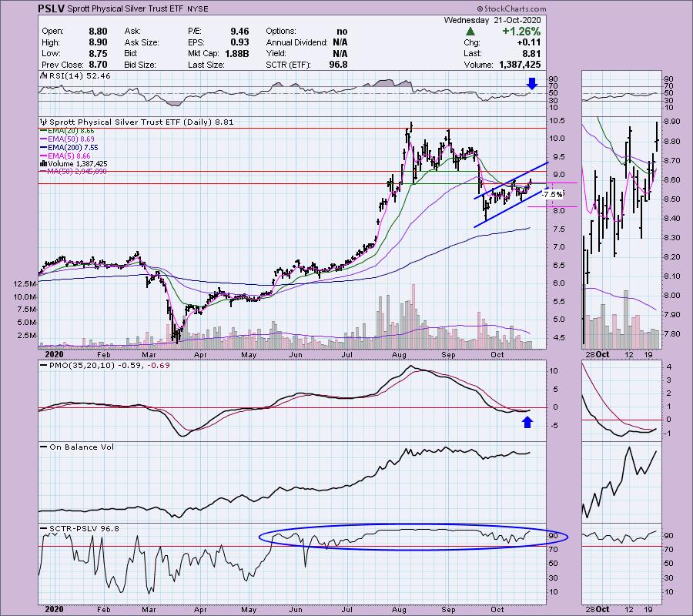
Task: Click the green EMA(20) legend line swatch
Action: (x=43, y=131)
